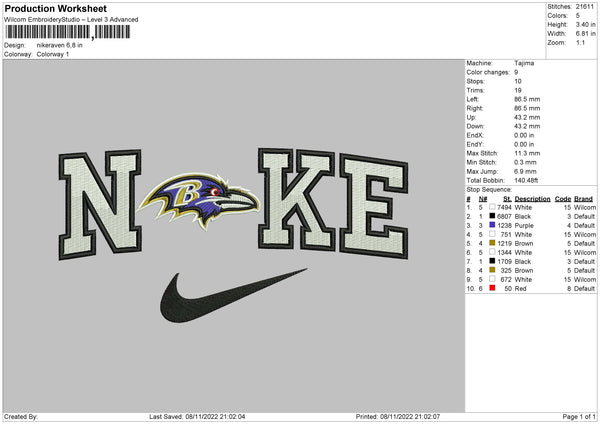The height and width of the screenshot is (424, 600).
Task: Click the white swatch beside 1344
Action: (492, 252)
